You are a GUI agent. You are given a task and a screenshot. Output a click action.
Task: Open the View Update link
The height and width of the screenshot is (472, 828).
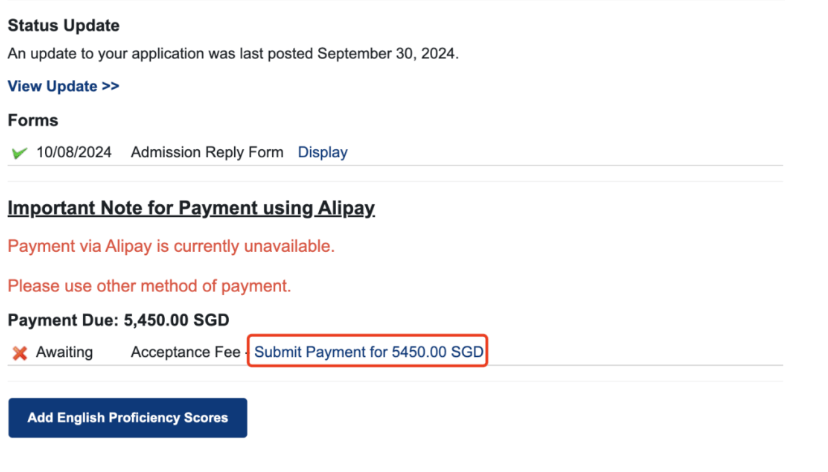[63, 86]
